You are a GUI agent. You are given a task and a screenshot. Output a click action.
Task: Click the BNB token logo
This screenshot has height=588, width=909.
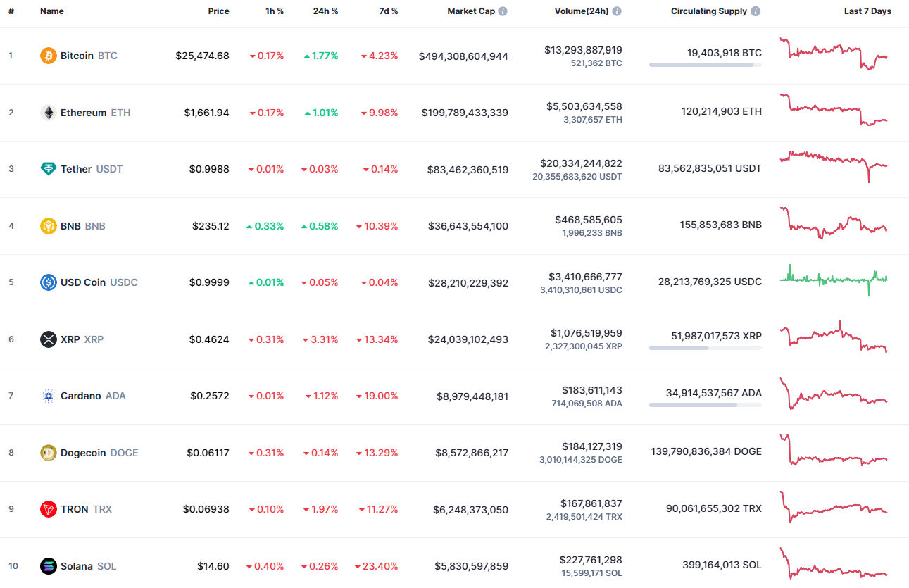point(47,225)
